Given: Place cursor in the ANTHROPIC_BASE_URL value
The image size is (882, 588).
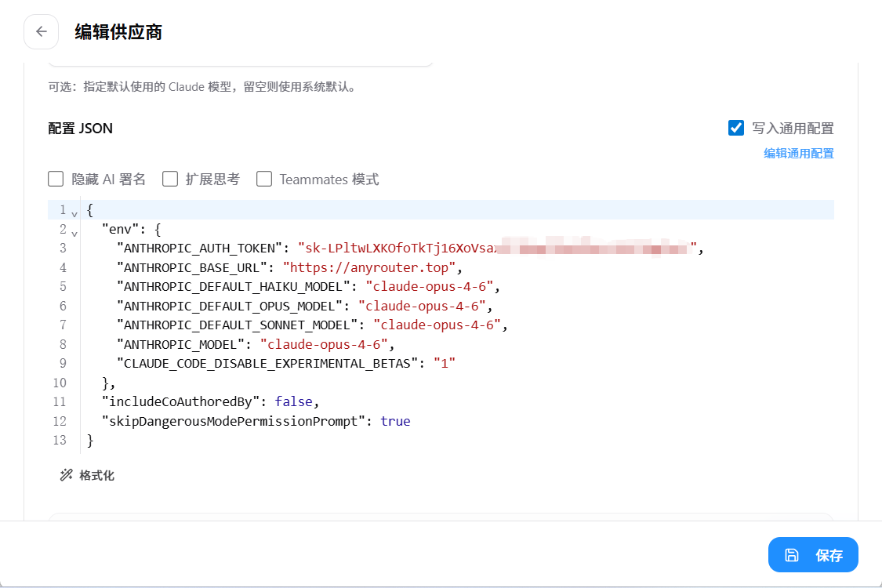Looking at the screenshot, I should click(369, 267).
